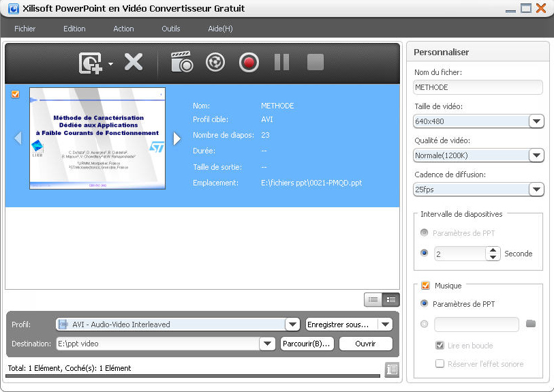Open the Edition menu
This screenshot has height=392, width=554.
pyautogui.click(x=74, y=29)
